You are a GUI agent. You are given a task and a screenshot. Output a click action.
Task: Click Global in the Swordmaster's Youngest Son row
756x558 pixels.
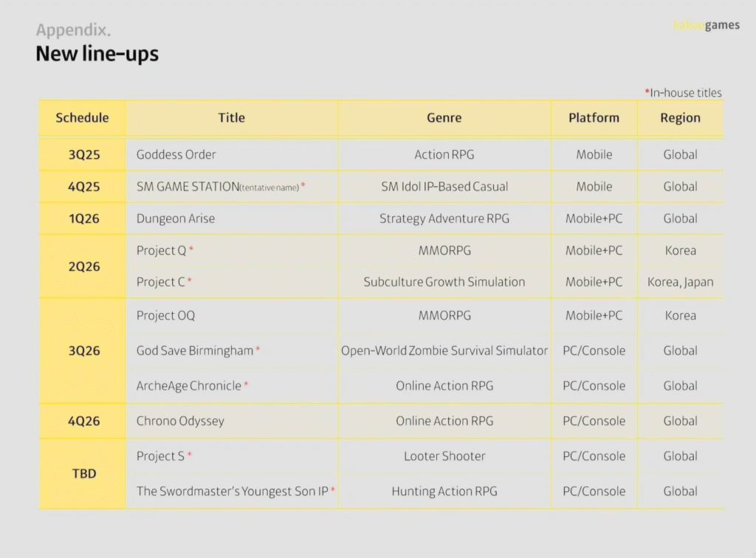point(680,492)
